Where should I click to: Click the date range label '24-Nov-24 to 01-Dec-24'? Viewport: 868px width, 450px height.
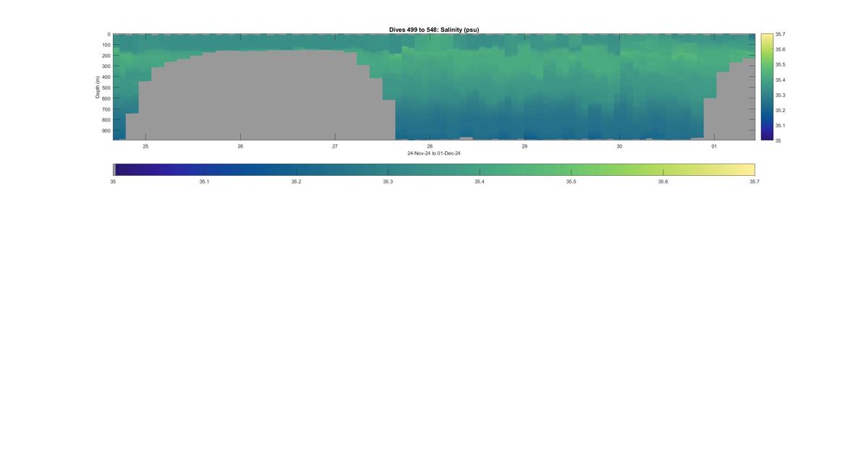434,153
